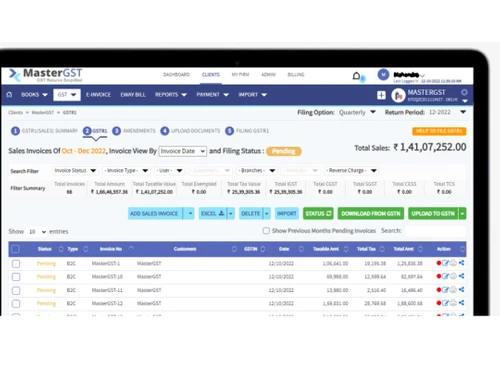Screen dimensions: 500x375
Task: Open the Invoice Date view-by select
Action: click(x=183, y=151)
